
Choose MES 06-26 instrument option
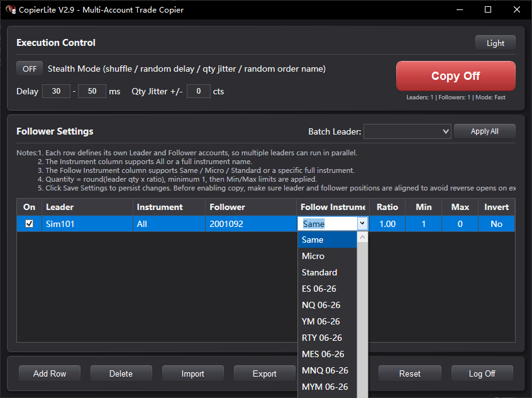pos(323,354)
